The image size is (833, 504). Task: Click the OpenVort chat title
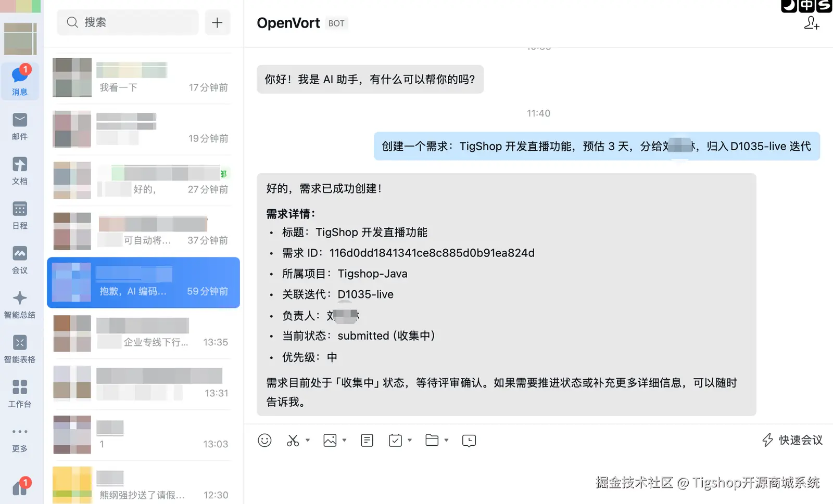click(x=288, y=23)
